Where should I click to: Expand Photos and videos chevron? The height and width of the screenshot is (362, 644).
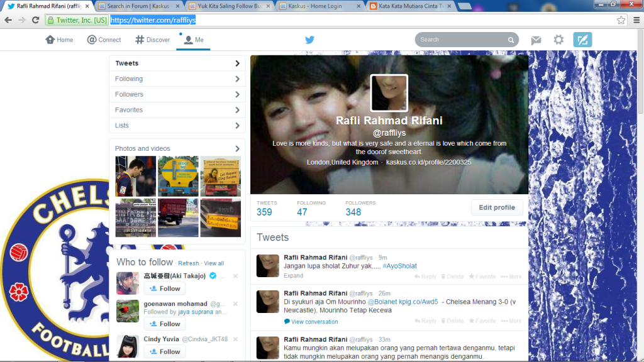tap(237, 148)
